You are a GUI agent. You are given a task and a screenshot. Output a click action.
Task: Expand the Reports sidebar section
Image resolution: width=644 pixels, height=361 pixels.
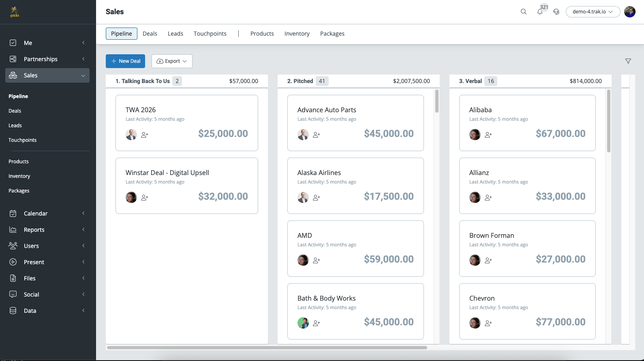point(83,230)
